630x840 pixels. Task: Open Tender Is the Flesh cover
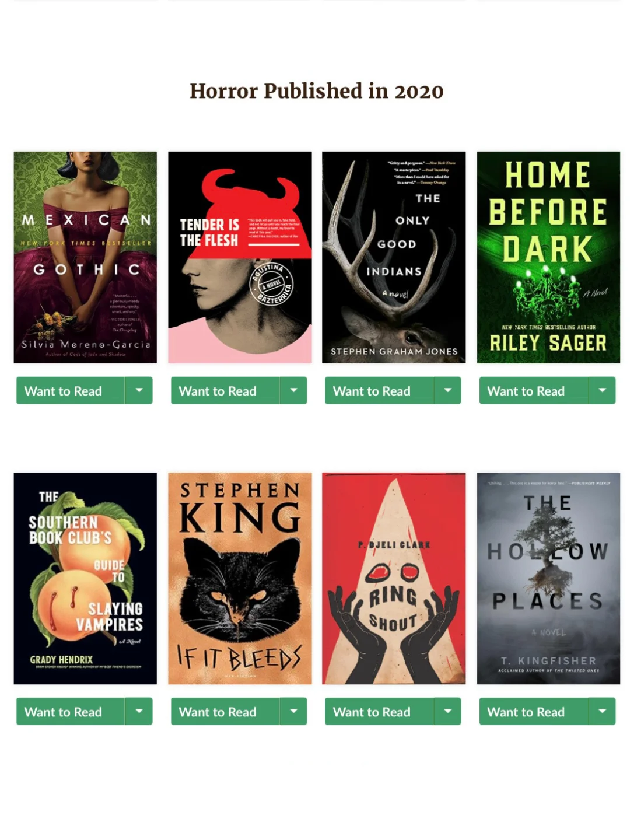[x=240, y=257]
